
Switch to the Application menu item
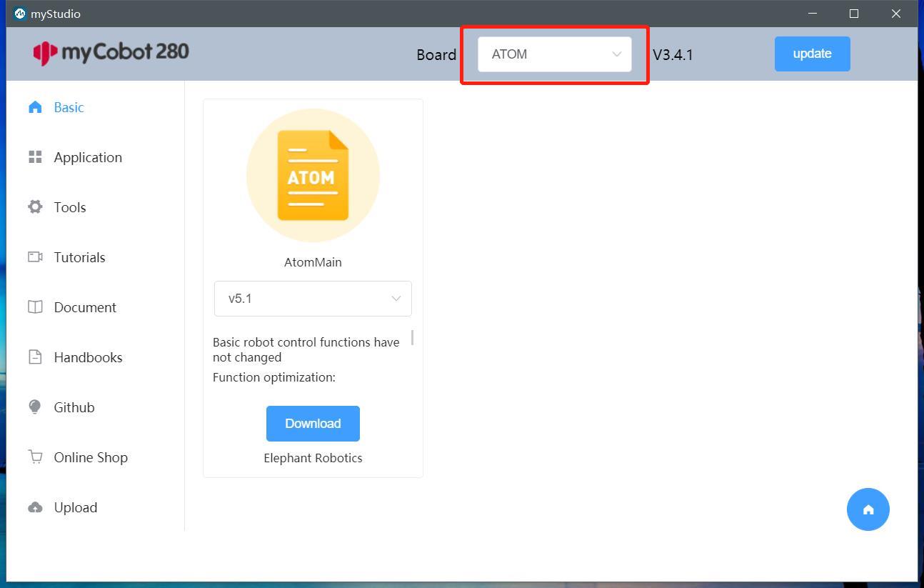(88, 157)
